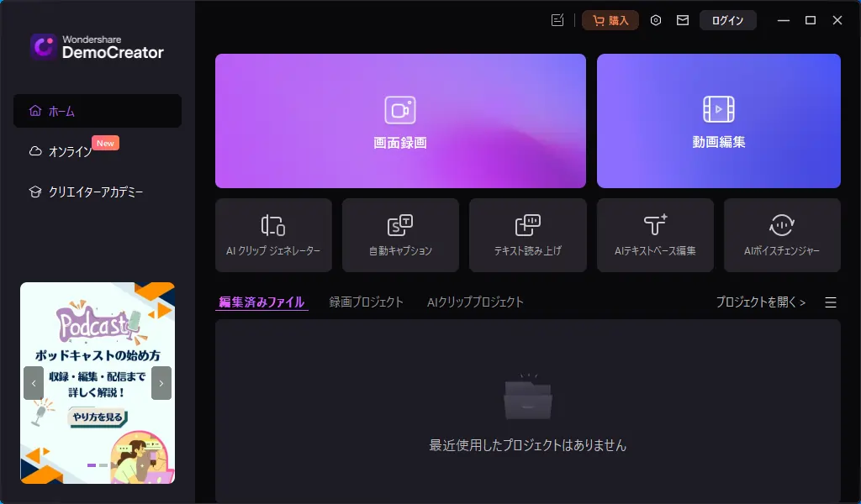
Task: Show next banner with right arrow
Action: point(161,383)
